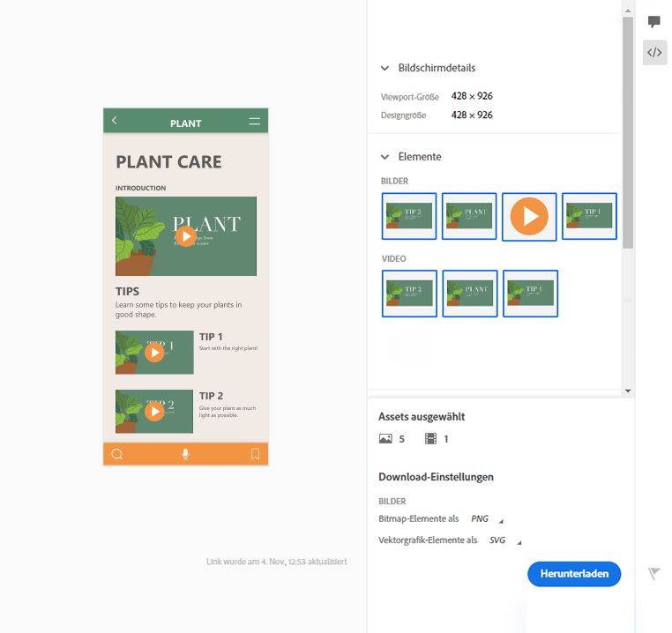Open the hamburger menu in PLANT header
Image resolution: width=672 pixels, height=633 pixels.
[x=255, y=122]
